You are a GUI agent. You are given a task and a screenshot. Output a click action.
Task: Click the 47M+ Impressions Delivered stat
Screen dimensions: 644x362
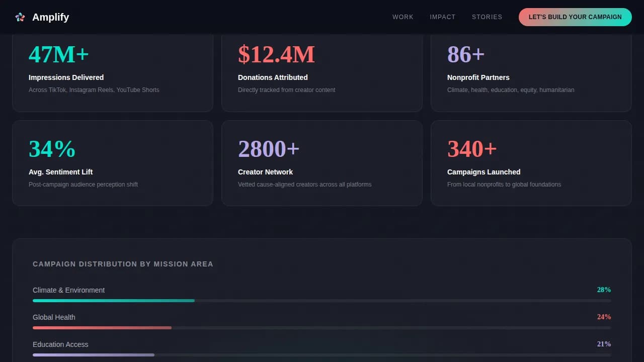[x=113, y=70]
